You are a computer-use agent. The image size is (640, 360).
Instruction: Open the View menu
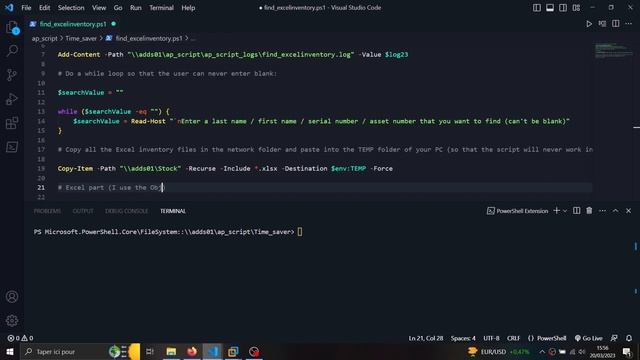pos(99,8)
